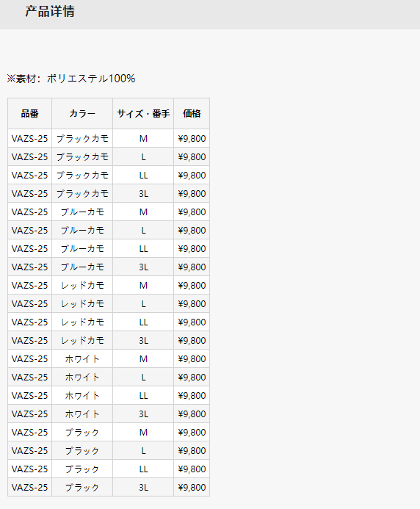
Task: Select the material text ポリエステル100%
Action: click(91, 79)
